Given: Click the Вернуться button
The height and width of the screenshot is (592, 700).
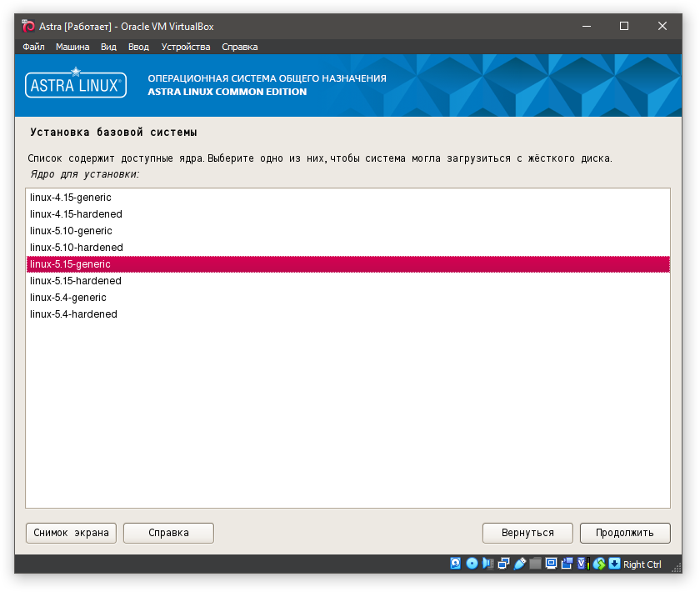Looking at the screenshot, I should (x=527, y=533).
